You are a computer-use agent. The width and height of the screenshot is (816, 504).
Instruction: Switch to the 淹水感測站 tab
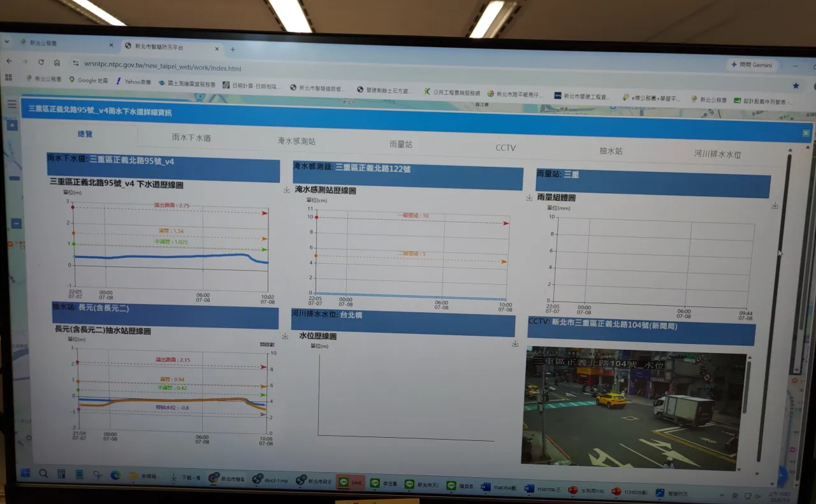click(296, 141)
